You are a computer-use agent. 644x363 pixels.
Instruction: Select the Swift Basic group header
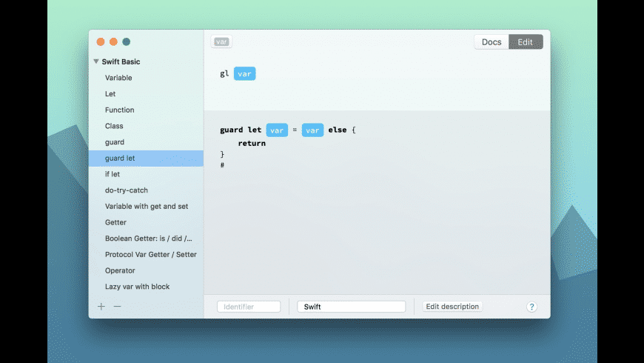coord(121,61)
